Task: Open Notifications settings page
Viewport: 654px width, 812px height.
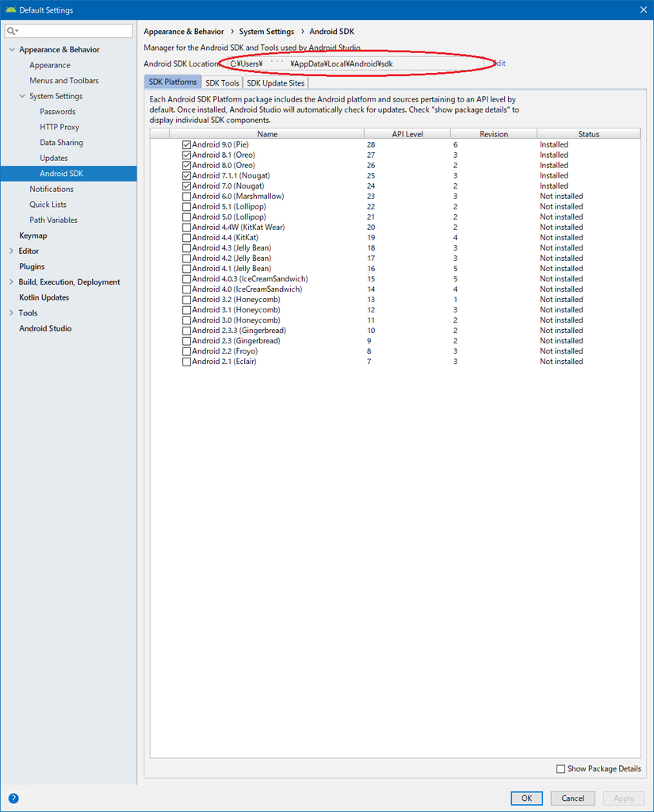Action: 52,189
